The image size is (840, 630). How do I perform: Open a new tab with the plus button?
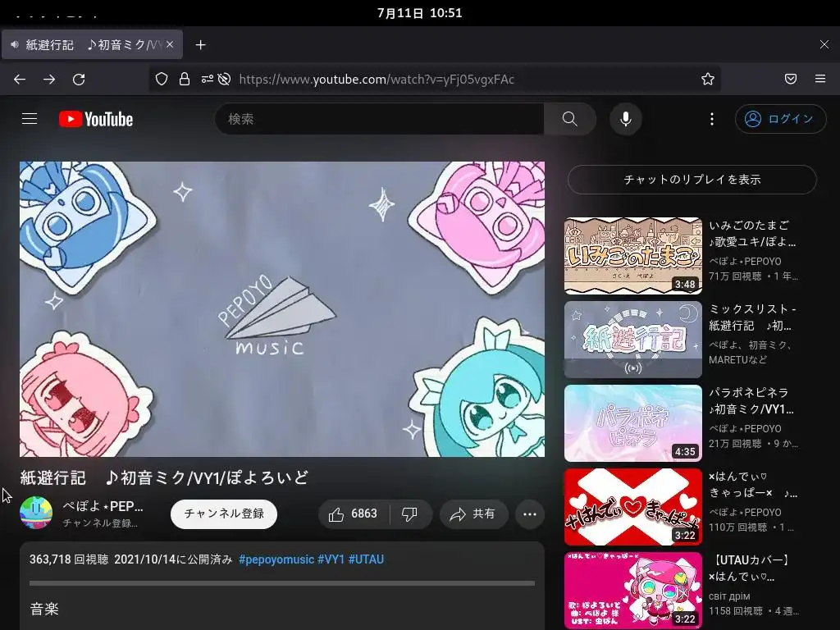(x=200, y=45)
